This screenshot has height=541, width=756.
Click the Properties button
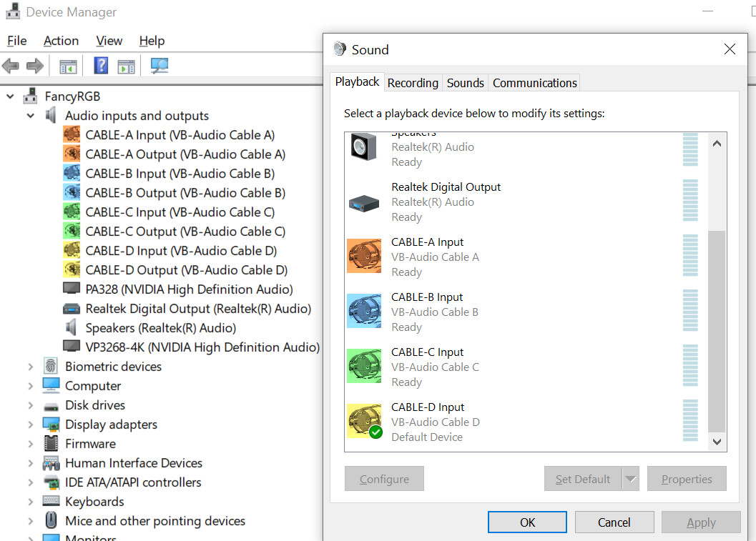(687, 478)
